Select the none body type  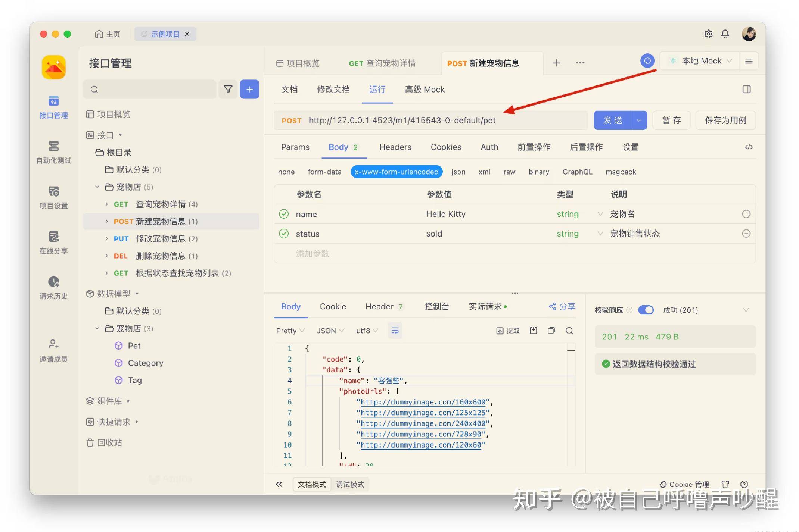tap(286, 172)
